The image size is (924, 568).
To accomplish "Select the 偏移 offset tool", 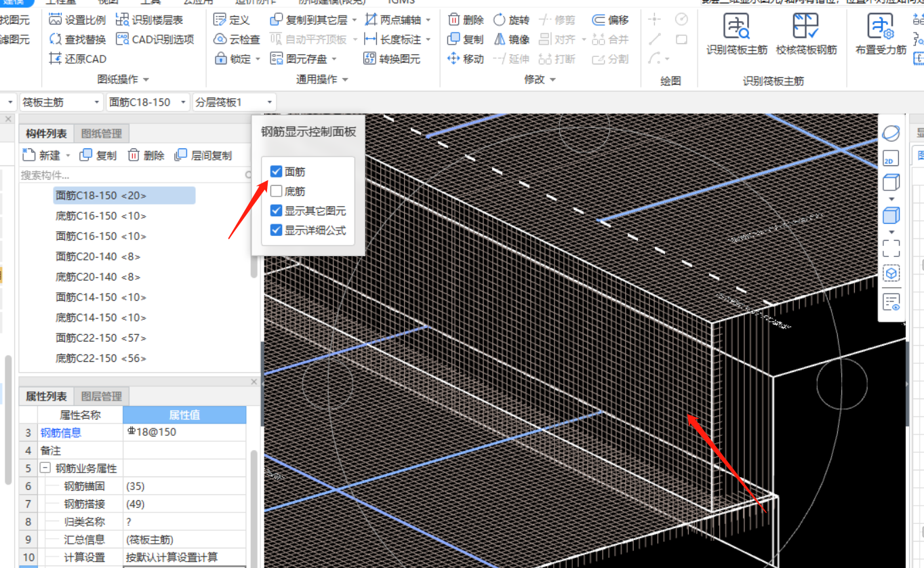I will 610,20.
